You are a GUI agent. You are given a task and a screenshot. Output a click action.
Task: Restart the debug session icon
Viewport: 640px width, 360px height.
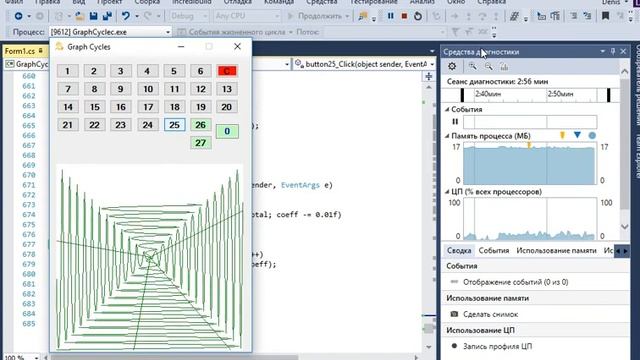coord(418,16)
